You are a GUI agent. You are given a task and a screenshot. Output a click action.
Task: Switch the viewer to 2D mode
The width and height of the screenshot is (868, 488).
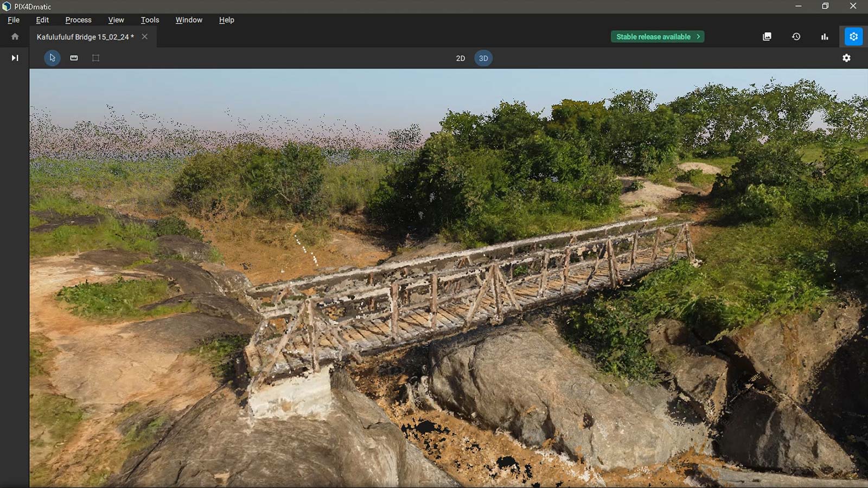tap(461, 58)
